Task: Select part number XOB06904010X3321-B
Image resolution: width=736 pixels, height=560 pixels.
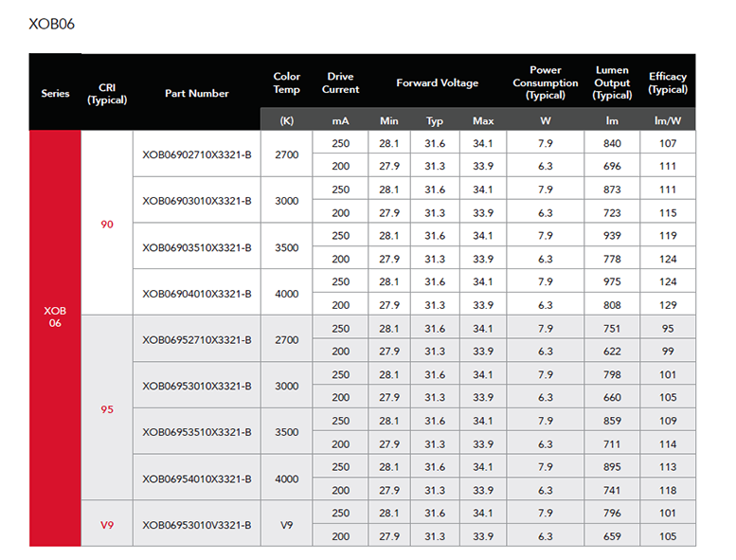Action: pos(197,294)
